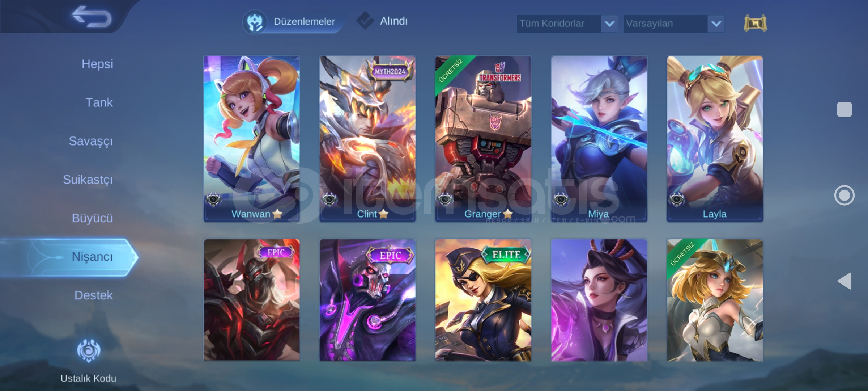Viewport: 868px width, 391px height.
Task: Select the Hepsi category tab
Action: pos(97,64)
